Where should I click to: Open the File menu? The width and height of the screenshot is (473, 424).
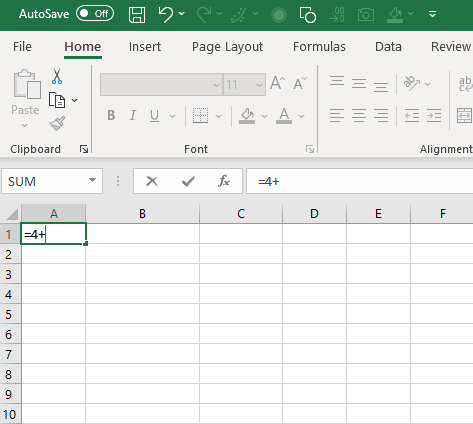22,47
